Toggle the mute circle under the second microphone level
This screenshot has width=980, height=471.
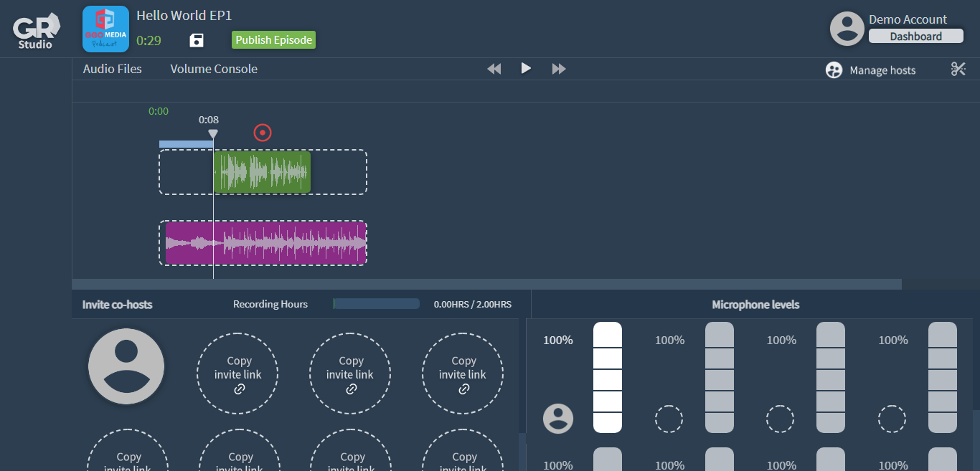point(669,419)
